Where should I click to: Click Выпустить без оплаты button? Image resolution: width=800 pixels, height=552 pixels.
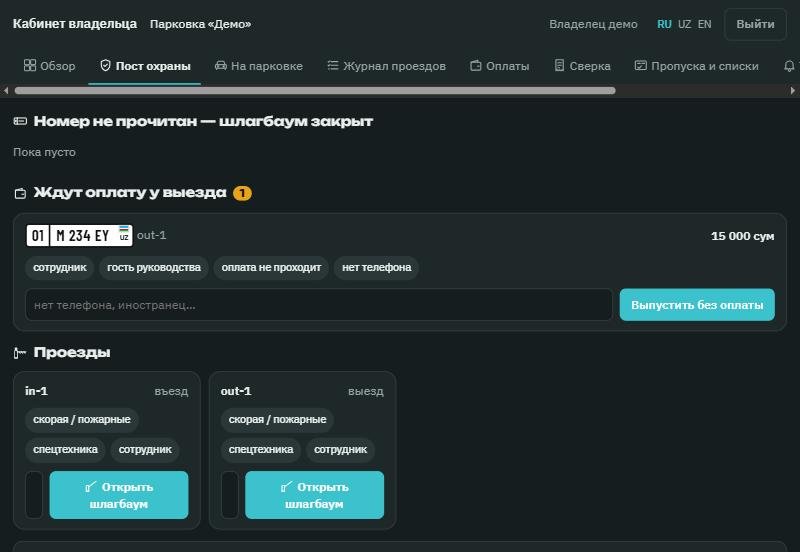pos(697,305)
